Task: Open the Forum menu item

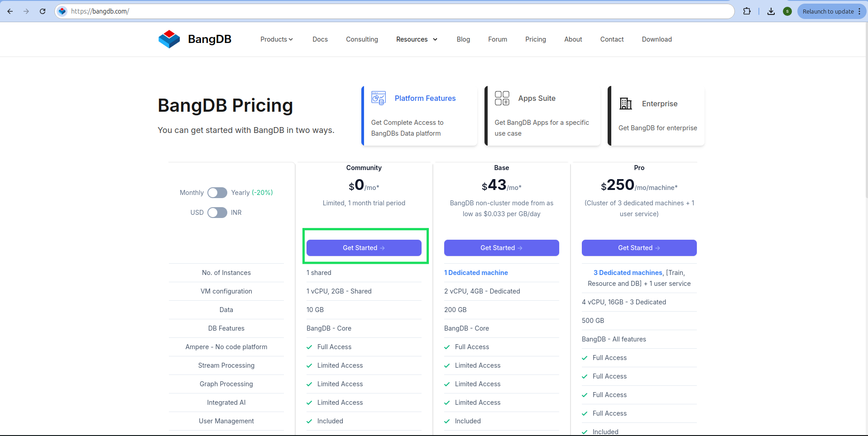Action: click(498, 39)
